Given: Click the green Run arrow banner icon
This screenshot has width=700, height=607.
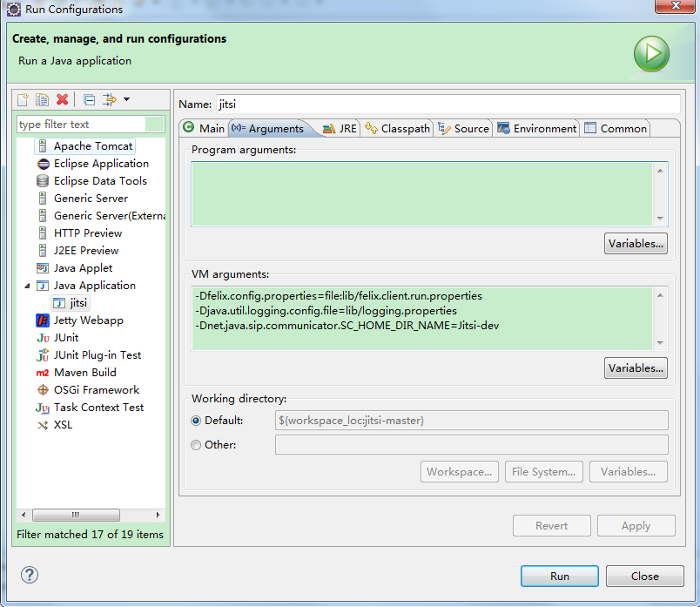Looking at the screenshot, I should pyautogui.click(x=651, y=54).
